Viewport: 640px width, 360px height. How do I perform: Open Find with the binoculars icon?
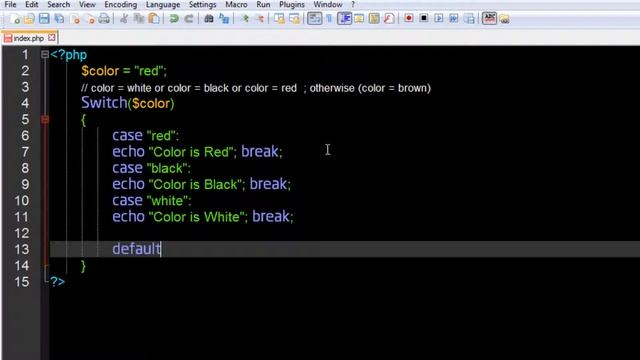pyautogui.click(x=209, y=19)
